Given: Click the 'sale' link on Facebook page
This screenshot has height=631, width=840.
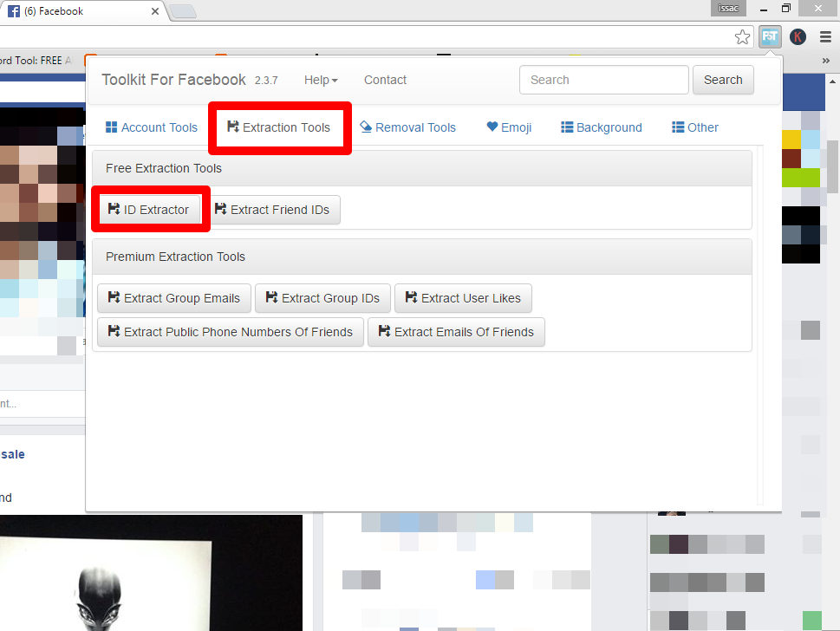Looking at the screenshot, I should point(12,454).
